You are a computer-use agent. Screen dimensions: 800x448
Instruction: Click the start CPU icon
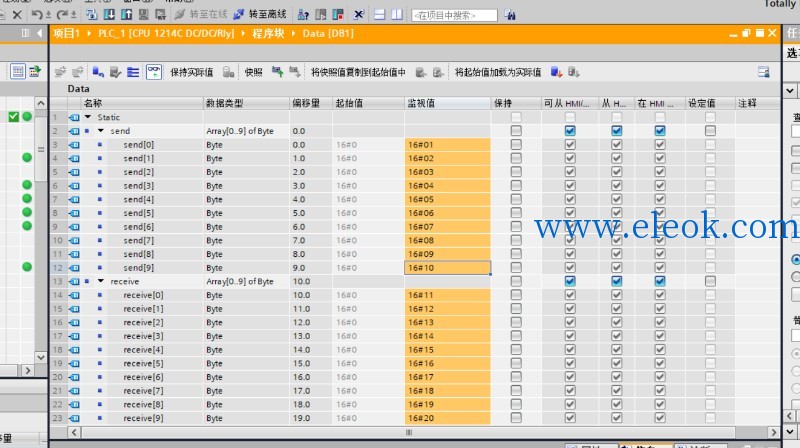(x=320, y=15)
